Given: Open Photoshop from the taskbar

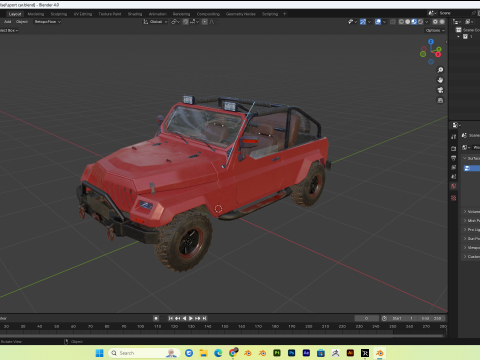Looking at the screenshot, I should (x=292, y=353).
